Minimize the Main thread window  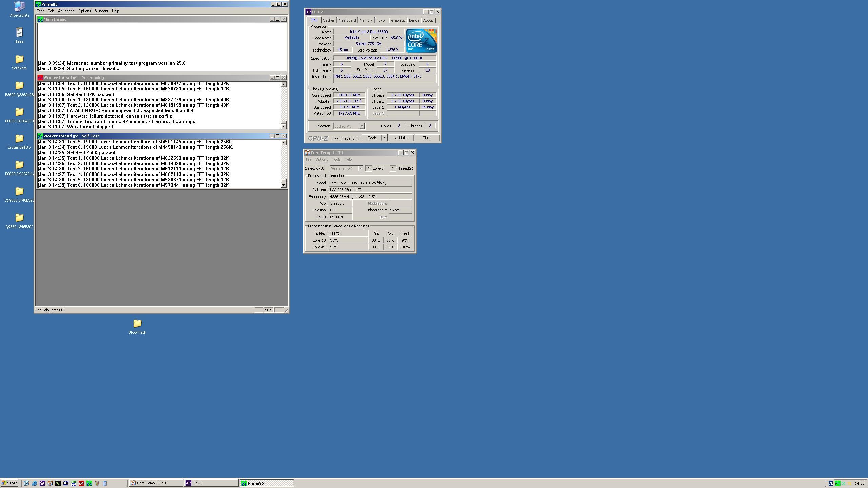tap(272, 19)
